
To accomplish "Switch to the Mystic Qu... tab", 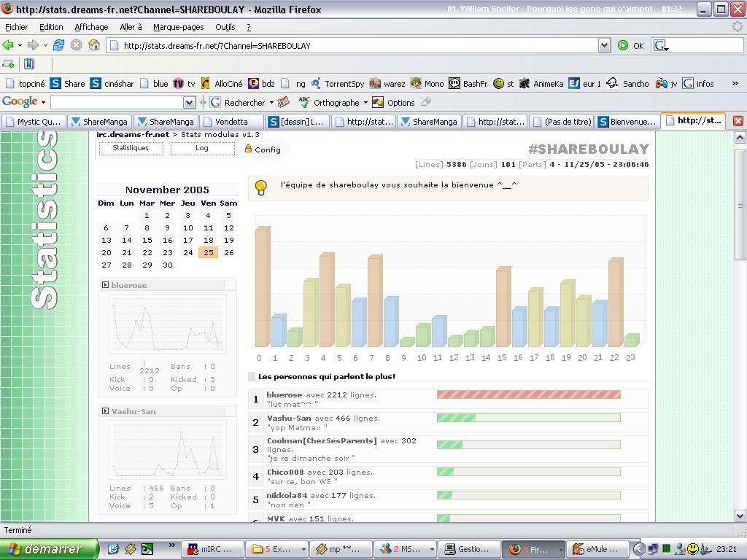I will 34,122.
